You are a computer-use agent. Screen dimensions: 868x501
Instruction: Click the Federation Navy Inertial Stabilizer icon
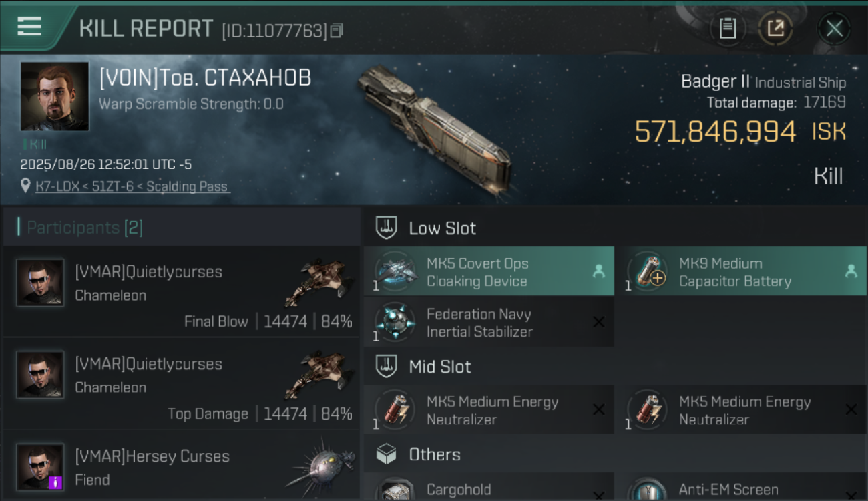point(396,322)
